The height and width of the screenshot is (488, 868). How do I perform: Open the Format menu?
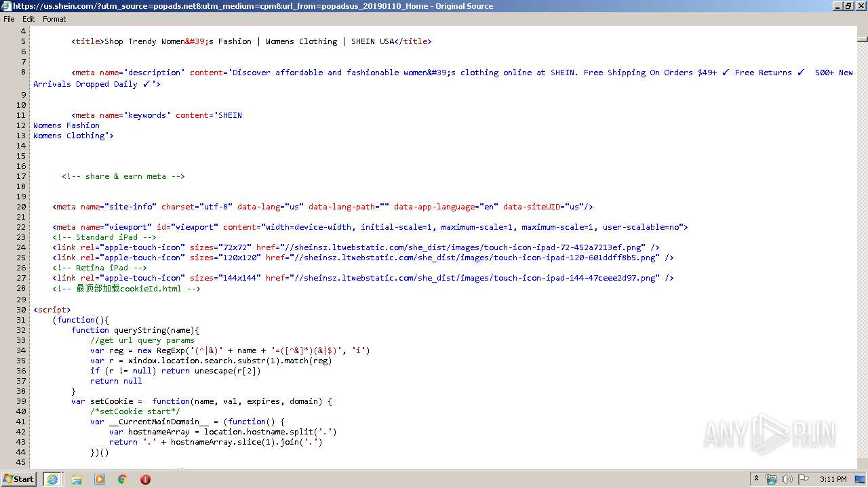pyautogui.click(x=54, y=19)
